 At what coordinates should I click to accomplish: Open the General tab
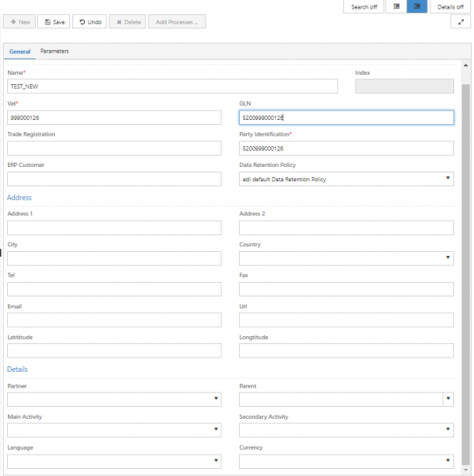click(20, 52)
